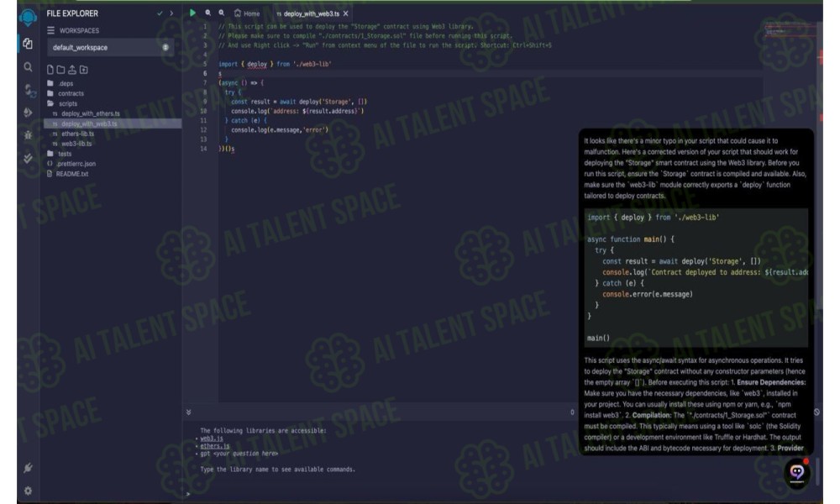Place cursor on line 5 import statement

point(275,64)
